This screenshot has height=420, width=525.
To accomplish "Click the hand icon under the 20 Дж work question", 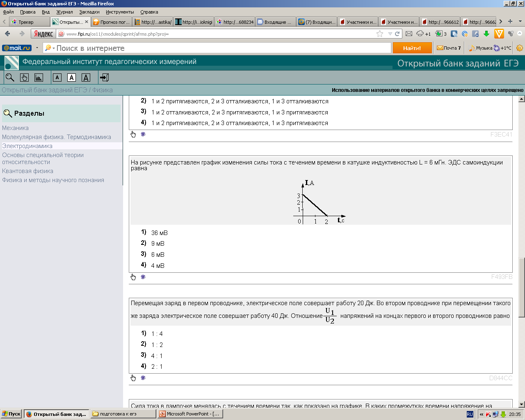I will tap(133, 378).
